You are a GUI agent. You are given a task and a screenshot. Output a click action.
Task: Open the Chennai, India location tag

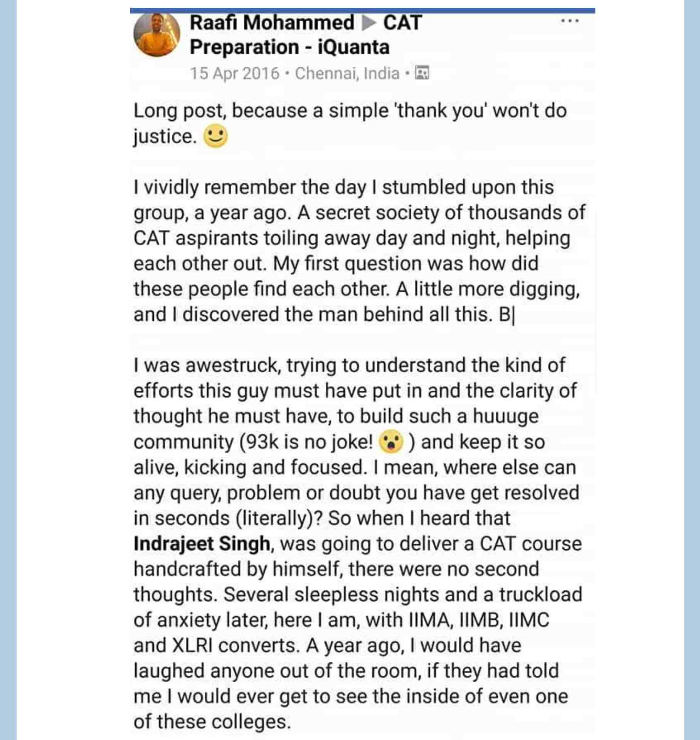click(x=347, y=73)
